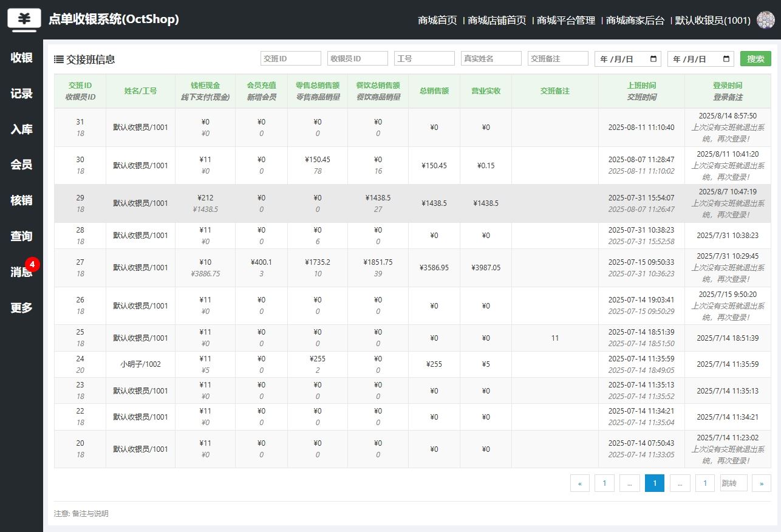Open 记录 in the sidebar
Viewport: 781px width, 532px height.
(21, 94)
